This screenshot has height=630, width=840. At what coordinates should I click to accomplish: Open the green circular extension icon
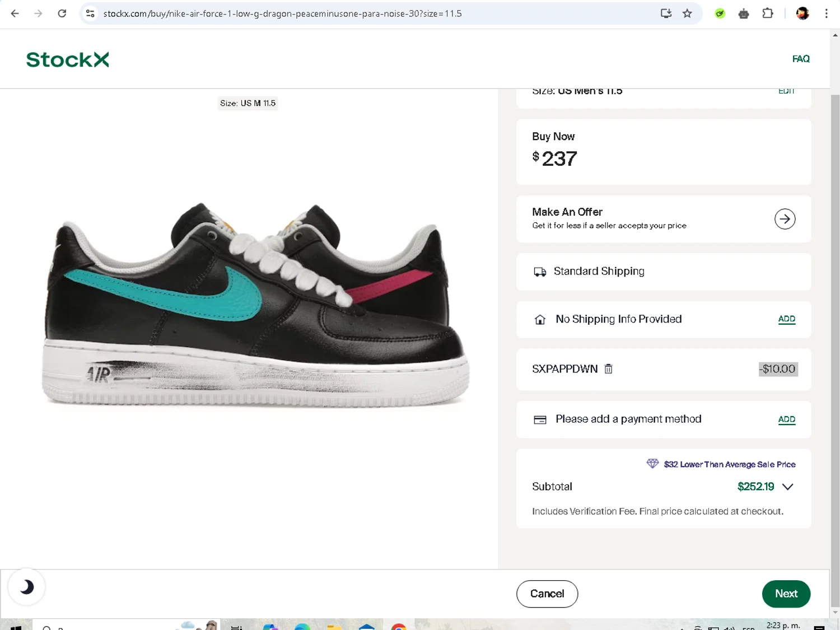(720, 13)
